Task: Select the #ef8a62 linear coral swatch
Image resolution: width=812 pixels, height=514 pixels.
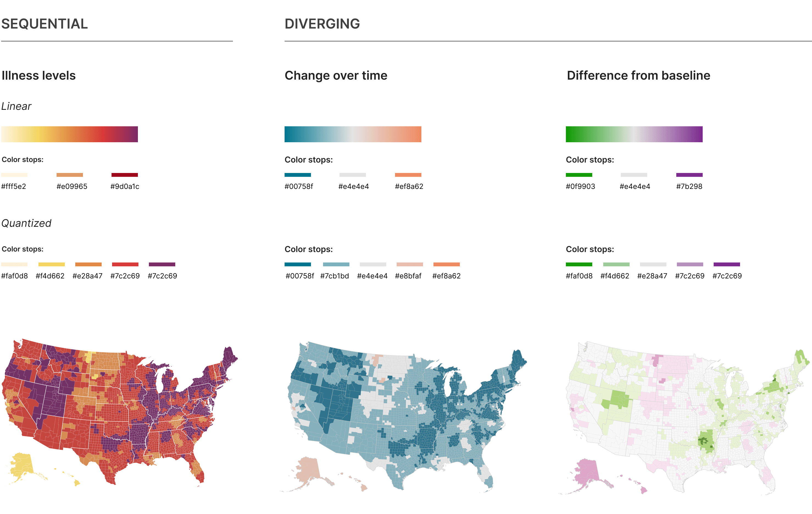Action: (408, 175)
